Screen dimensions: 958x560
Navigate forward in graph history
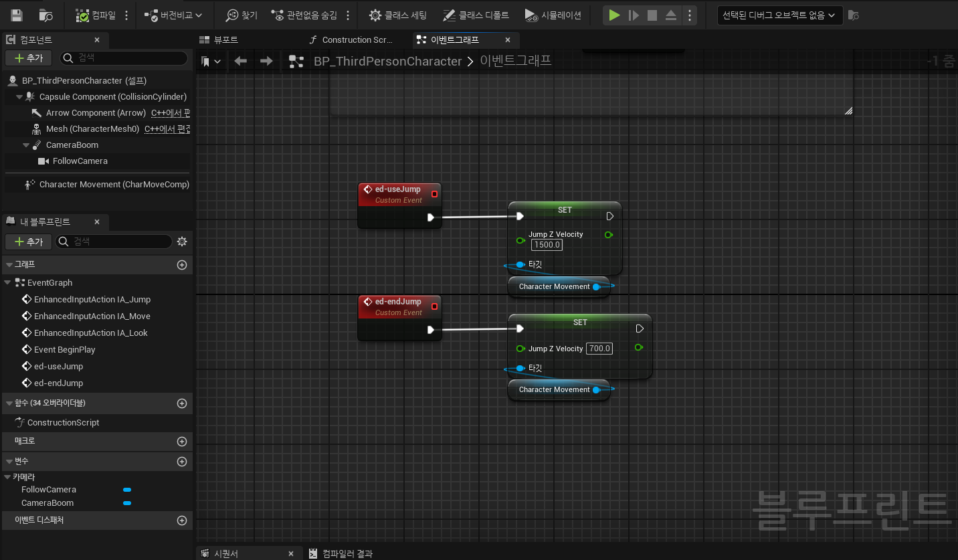266,62
